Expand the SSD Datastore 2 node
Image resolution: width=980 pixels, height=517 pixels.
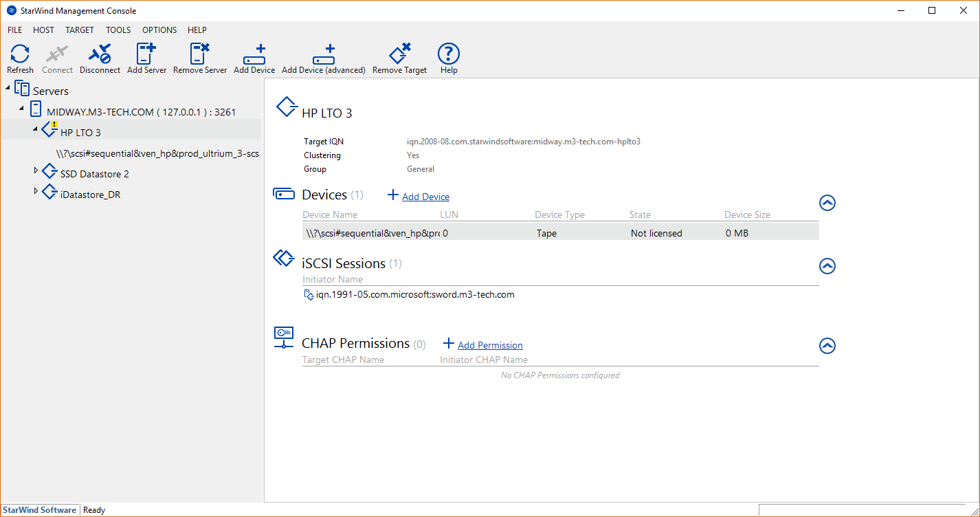36,170
